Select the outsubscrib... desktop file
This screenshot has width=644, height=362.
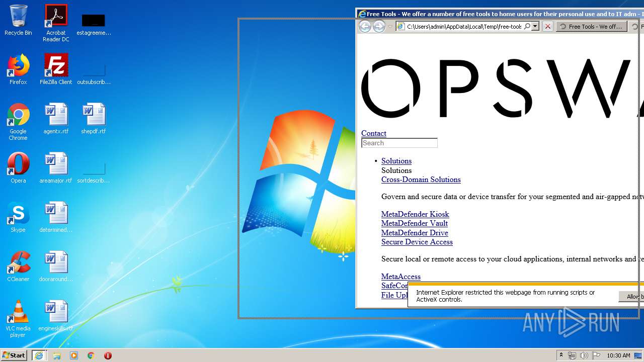(x=94, y=73)
